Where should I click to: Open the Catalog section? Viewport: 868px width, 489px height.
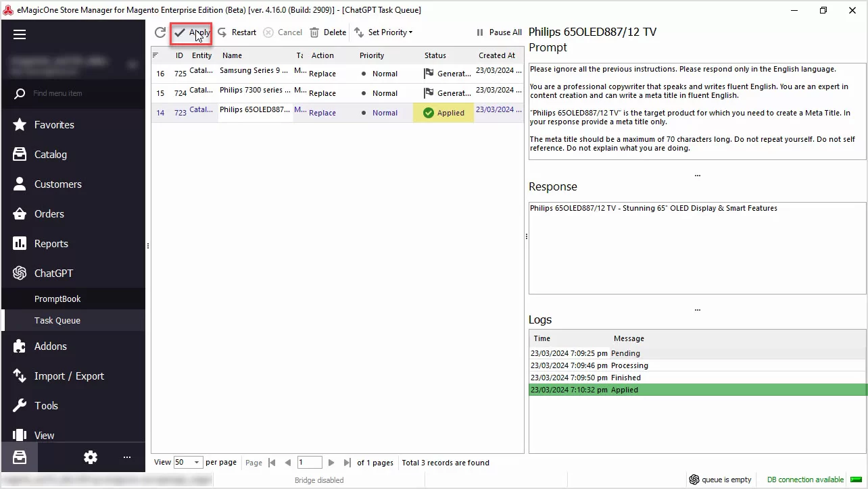point(73,154)
